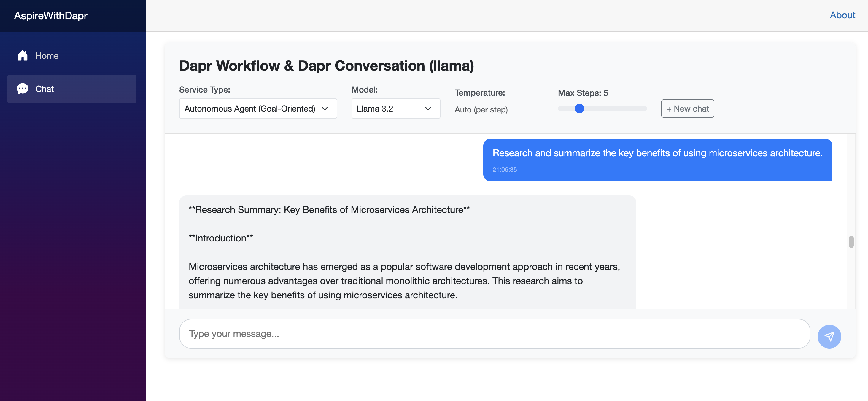Click the Research Summary response heading text

[x=329, y=210]
